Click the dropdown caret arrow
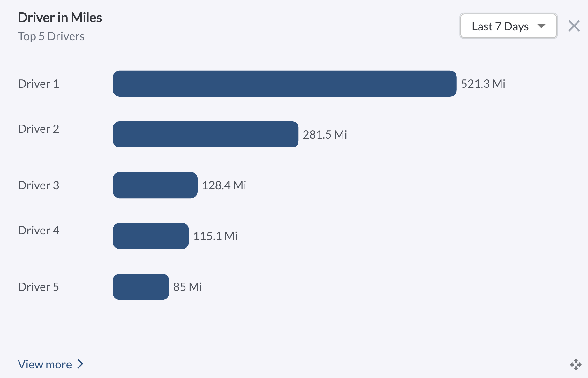Viewport: 588px width, 378px height. (541, 26)
